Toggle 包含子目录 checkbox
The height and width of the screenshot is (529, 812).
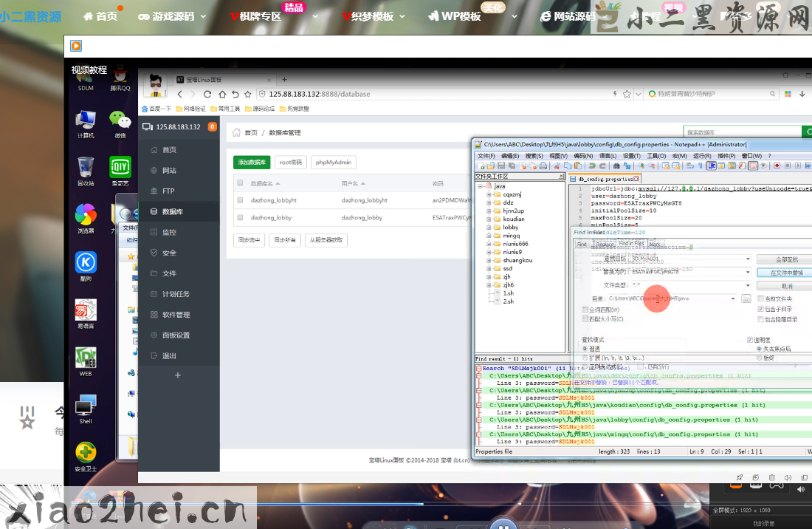(x=761, y=309)
